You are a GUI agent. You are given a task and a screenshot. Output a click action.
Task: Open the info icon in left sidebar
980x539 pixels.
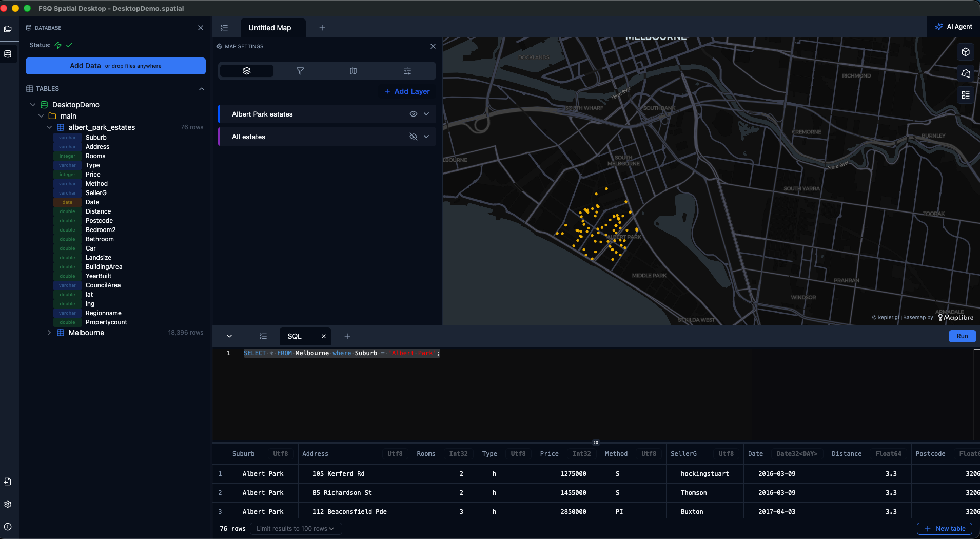tap(8, 527)
